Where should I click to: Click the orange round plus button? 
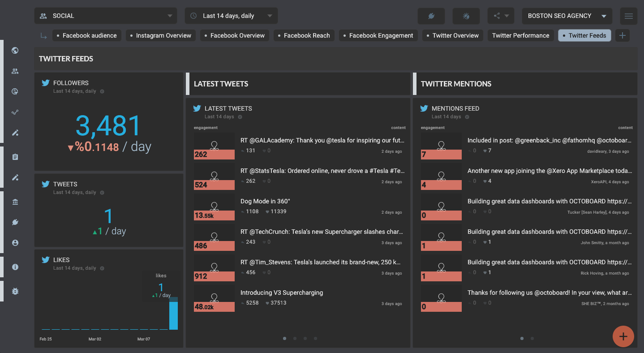pos(623,336)
